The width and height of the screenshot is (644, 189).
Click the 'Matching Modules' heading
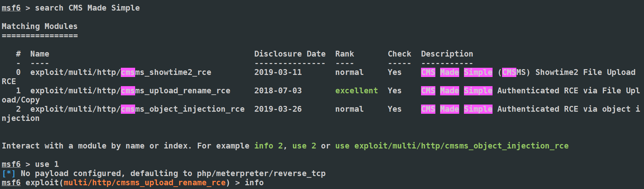(39, 26)
